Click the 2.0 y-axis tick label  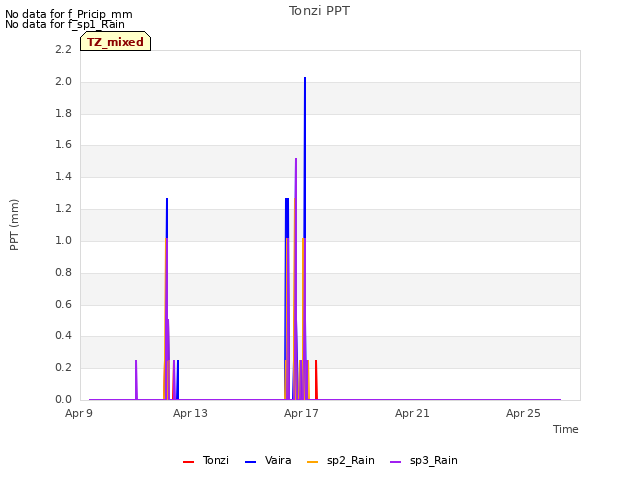pos(63,81)
